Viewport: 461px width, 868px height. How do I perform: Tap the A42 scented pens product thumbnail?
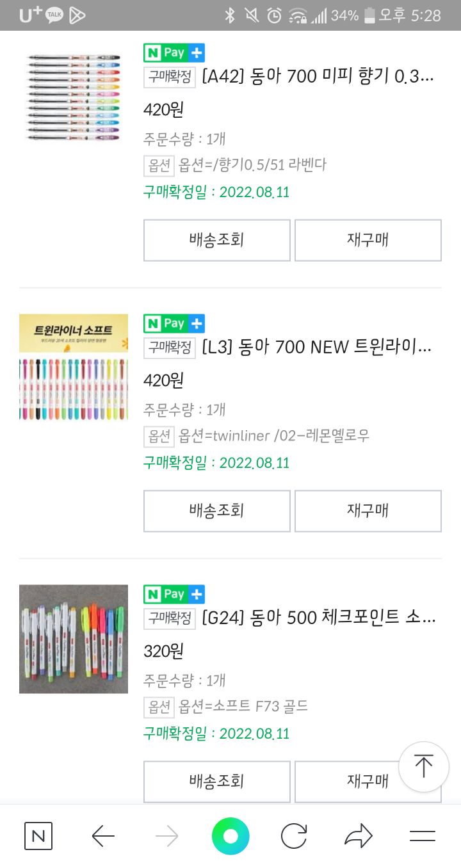(x=74, y=97)
